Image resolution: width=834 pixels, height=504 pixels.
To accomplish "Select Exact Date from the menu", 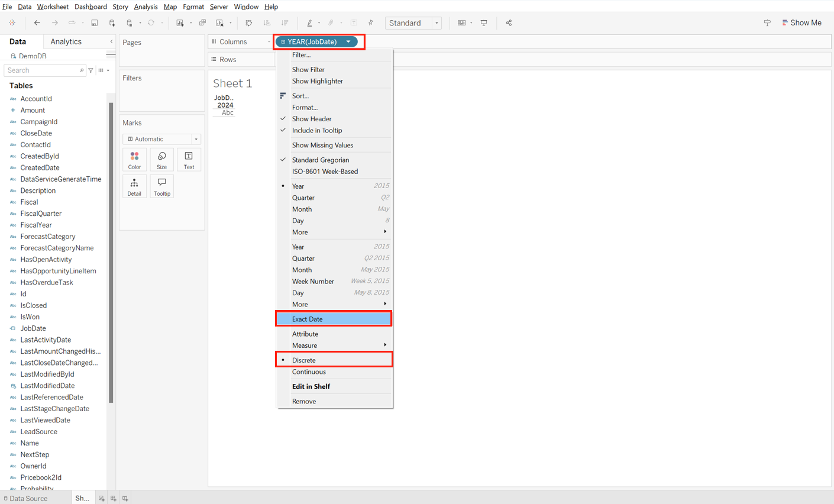I will point(308,318).
